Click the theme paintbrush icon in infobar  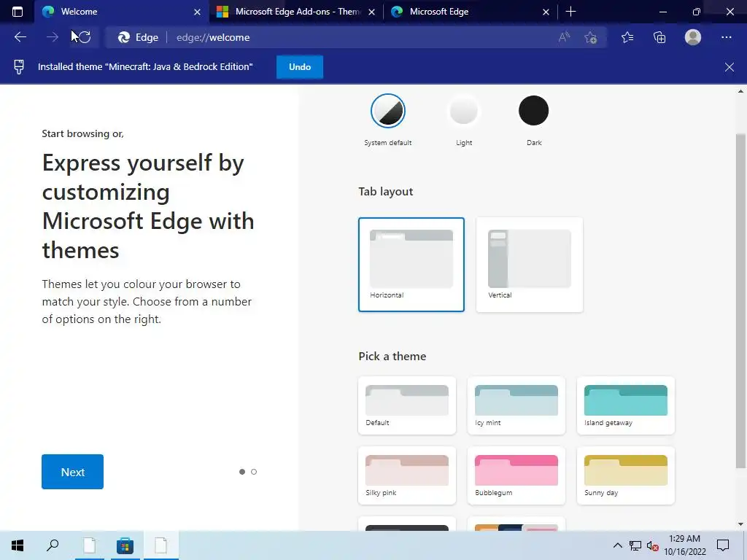pyautogui.click(x=18, y=66)
